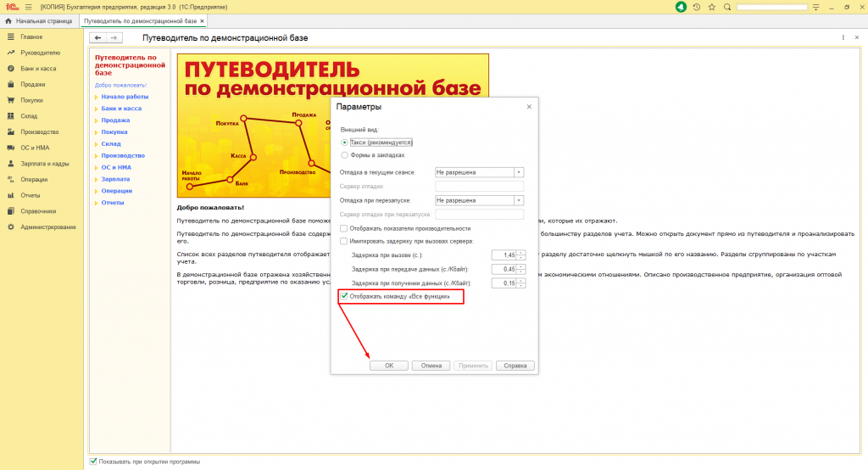
Task: Open Отладка при перезапуске dropdown
Action: [519, 200]
